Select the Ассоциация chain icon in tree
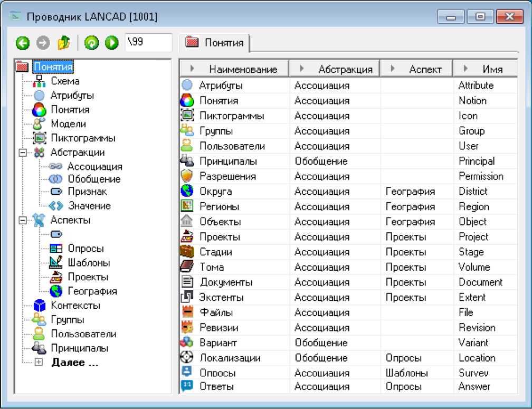Screen dimensions: 532x409 point(55,166)
